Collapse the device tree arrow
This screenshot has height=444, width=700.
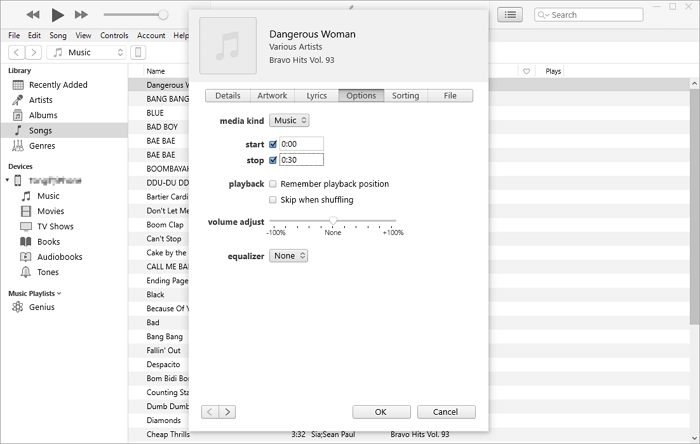pyautogui.click(x=8, y=180)
